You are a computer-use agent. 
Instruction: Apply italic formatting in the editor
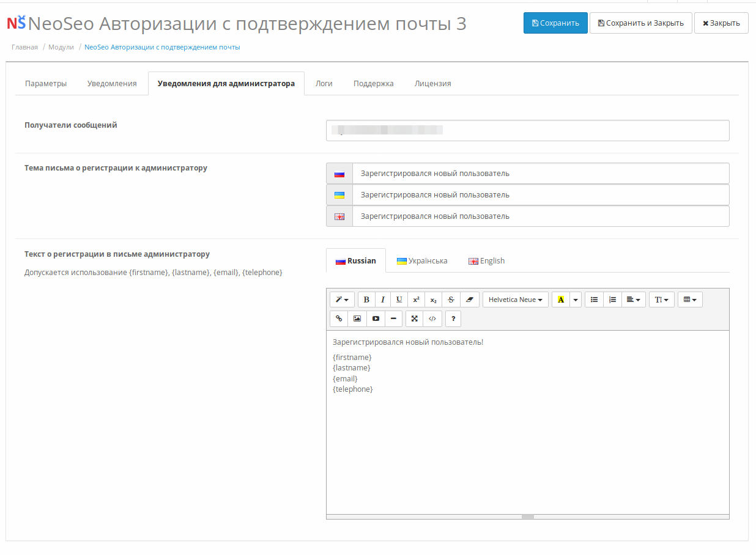coord(383,300)
